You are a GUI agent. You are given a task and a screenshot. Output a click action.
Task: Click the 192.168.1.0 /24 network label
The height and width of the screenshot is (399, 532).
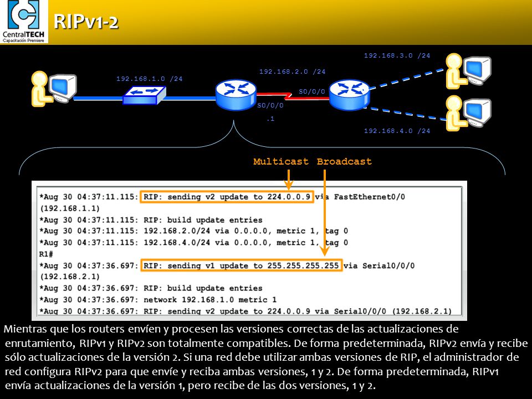point(149,79)
